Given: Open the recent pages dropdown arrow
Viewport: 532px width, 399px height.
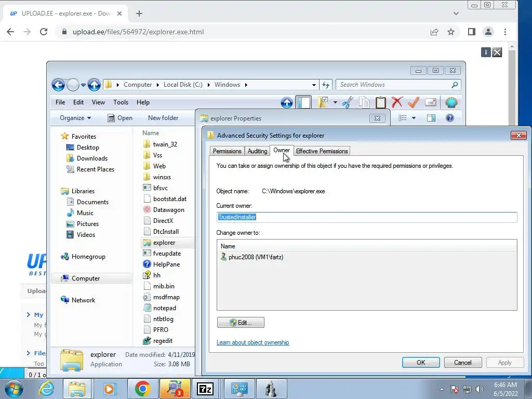Looking at the screenshot, I should [83, 85].
